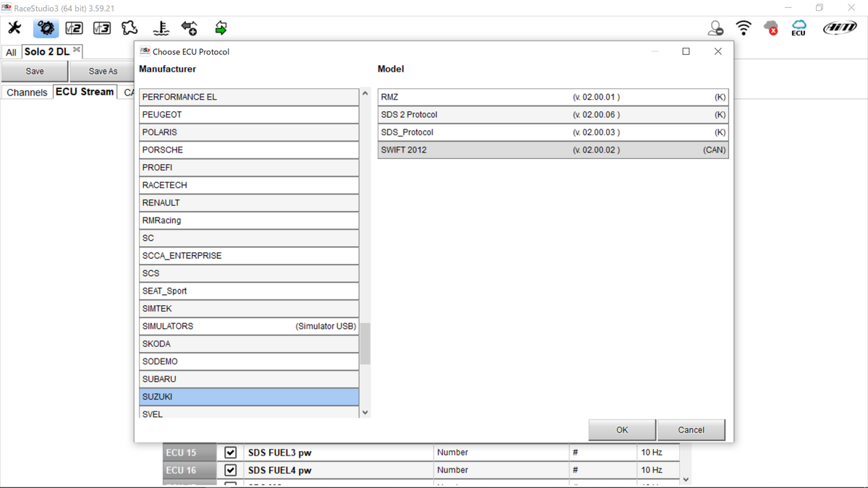Close the Solo 2 DL tab
Screen dimensions: 868x488
[x=77, y=50]
